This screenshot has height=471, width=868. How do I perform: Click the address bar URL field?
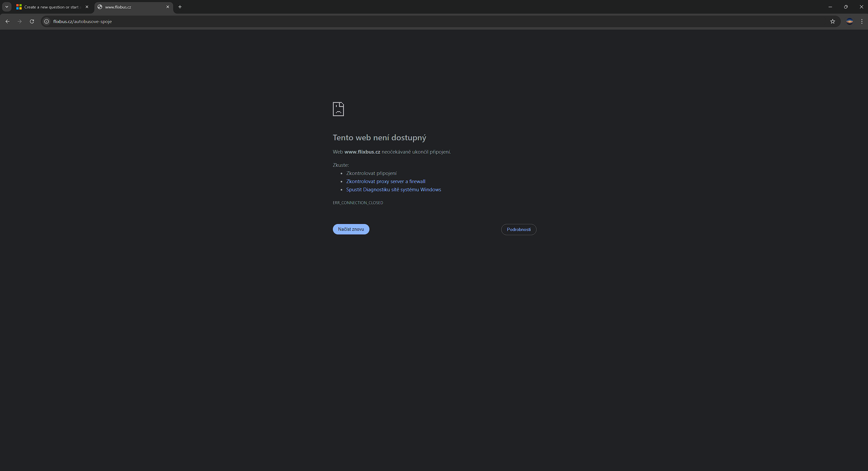408,21
